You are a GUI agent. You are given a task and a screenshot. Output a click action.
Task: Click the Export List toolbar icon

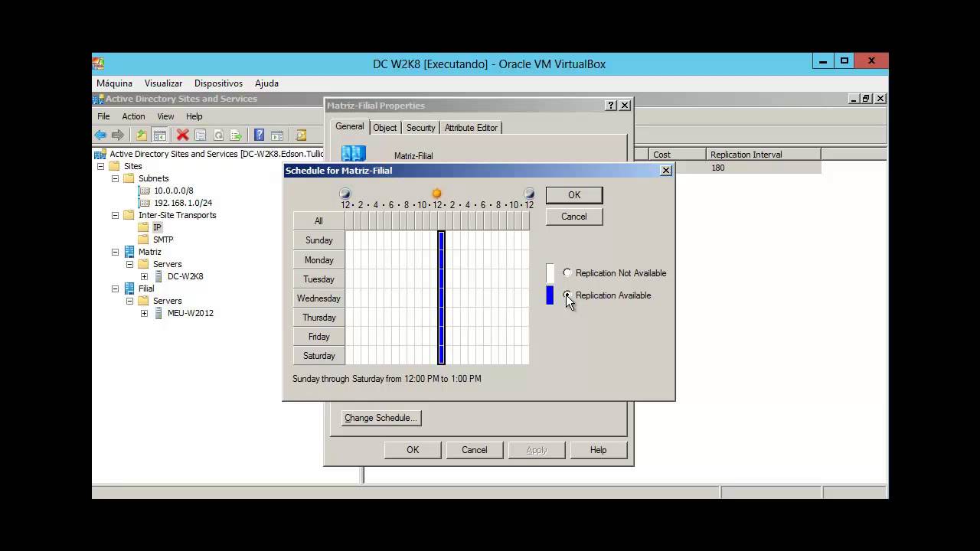pyautogui.click(x=236, y=135)
